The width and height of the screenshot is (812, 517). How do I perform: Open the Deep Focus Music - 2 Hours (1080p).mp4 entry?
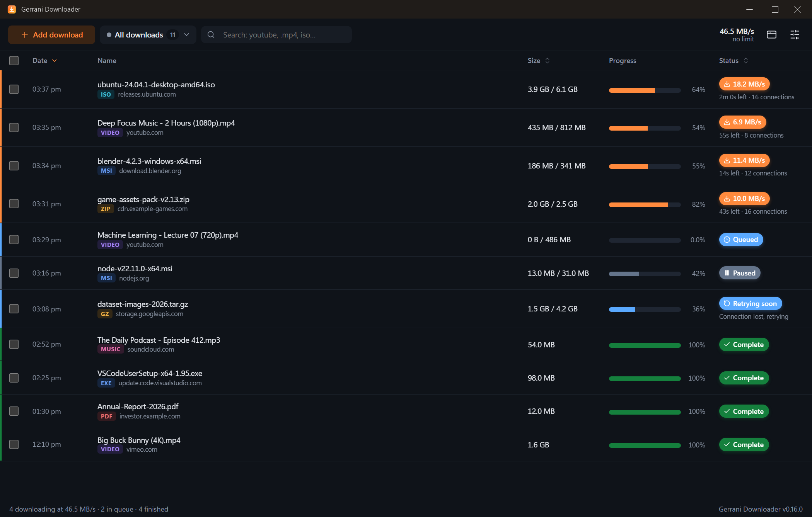coord(166,123)
